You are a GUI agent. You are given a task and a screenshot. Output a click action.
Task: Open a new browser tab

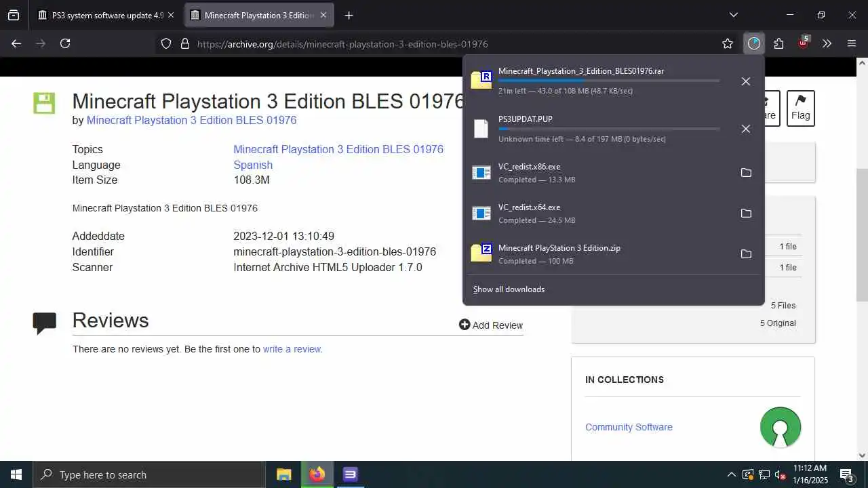(349, 15)
